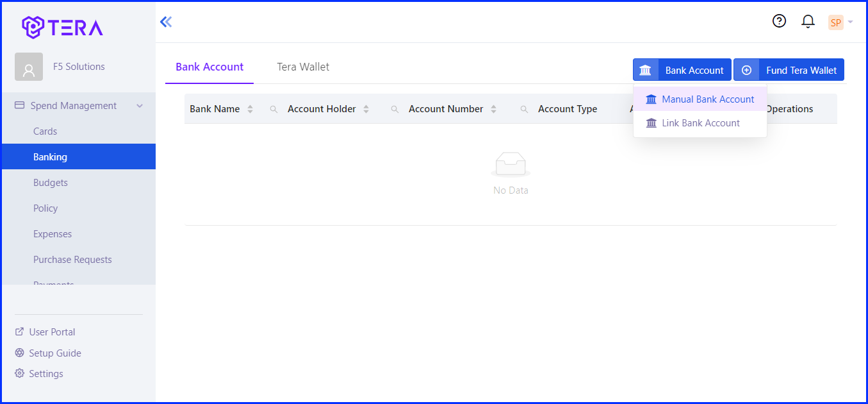
Task: Choose Link Bank Account from the dropdown
Action: tap(700, 123)
